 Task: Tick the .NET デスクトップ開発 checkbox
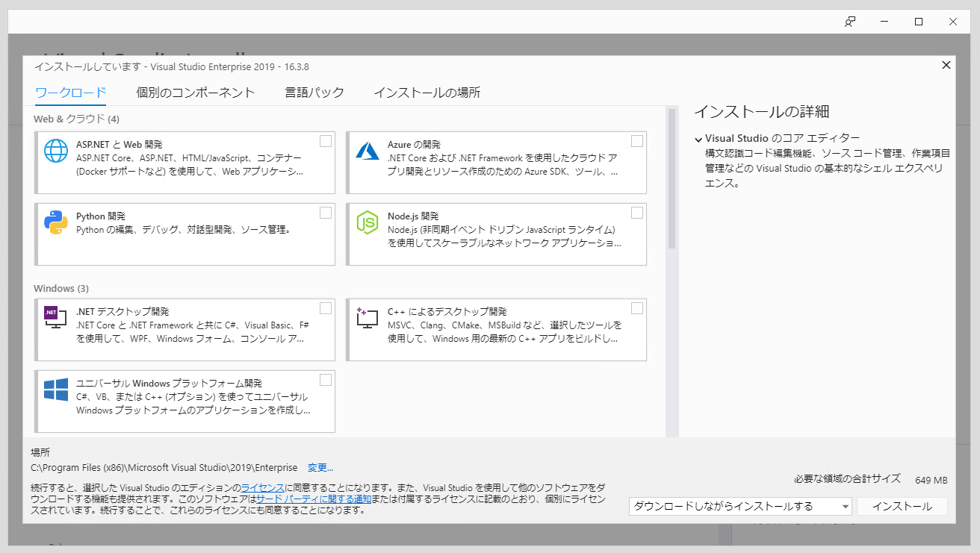(326, 308)
